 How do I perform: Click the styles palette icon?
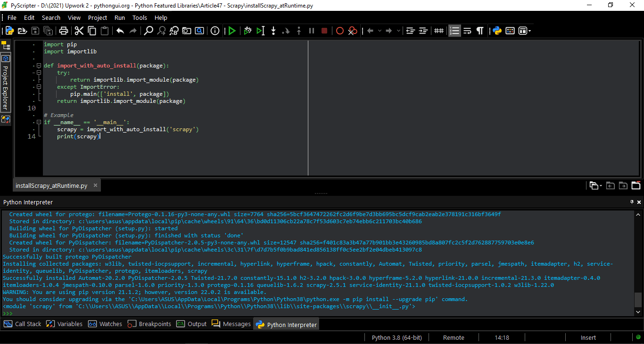pos(510,31)
